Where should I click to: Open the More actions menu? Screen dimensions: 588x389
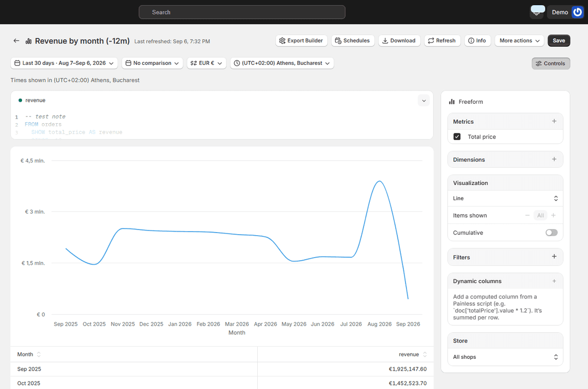519,40
